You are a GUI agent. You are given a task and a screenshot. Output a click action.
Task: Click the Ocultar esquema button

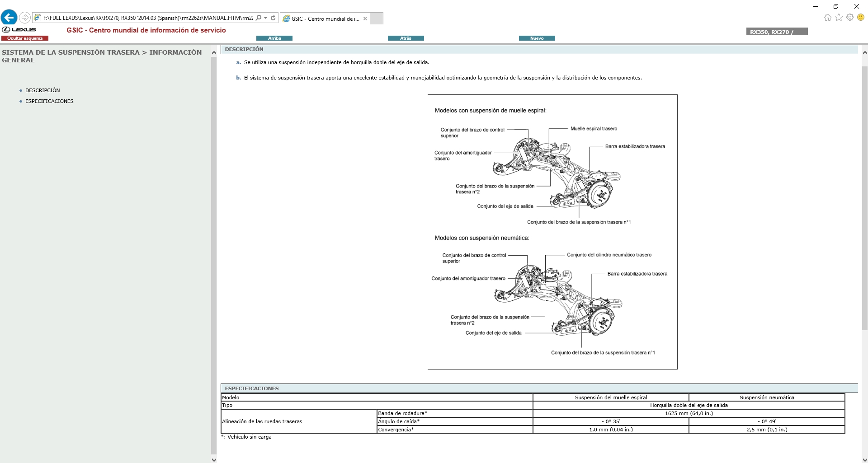(25, 38)
